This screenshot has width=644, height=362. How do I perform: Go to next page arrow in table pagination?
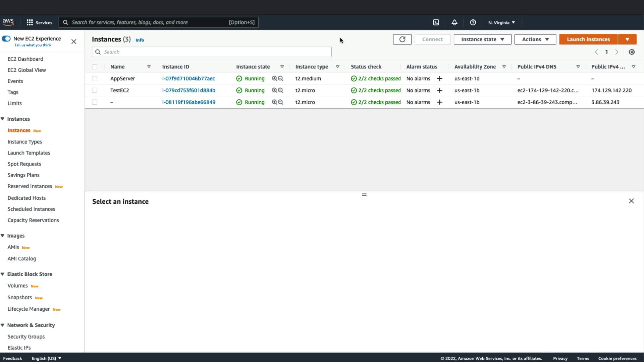tap(616, 52)
